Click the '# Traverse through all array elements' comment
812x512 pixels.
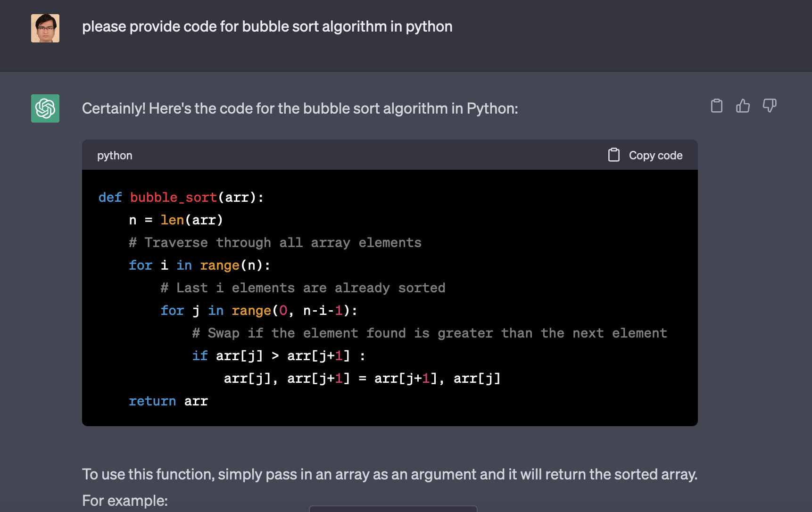(x=275, y=243)
